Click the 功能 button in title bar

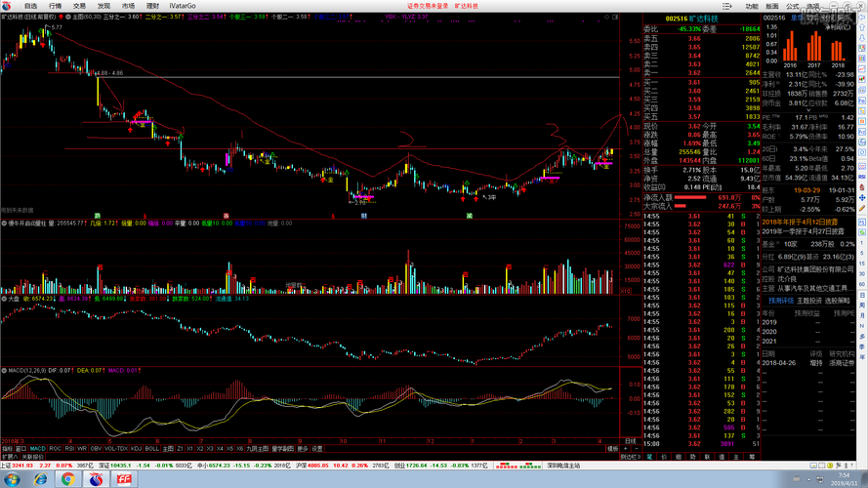[x=752, y=6]
